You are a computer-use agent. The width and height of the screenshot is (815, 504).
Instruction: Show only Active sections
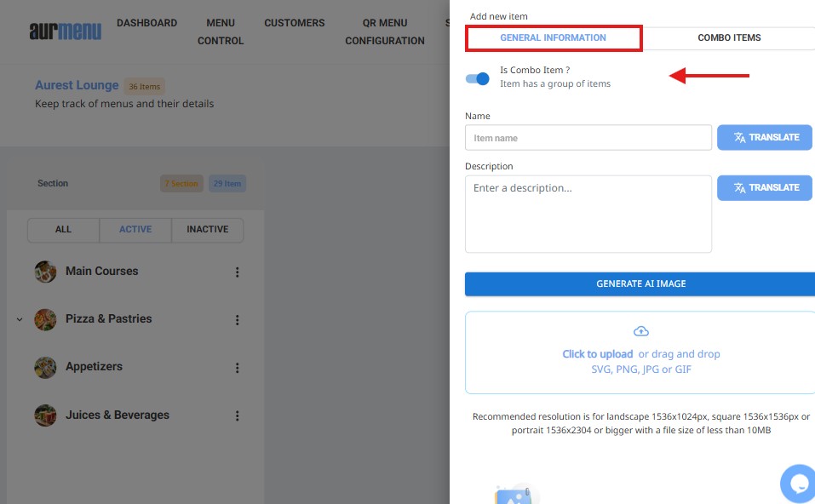pos(135,230)
